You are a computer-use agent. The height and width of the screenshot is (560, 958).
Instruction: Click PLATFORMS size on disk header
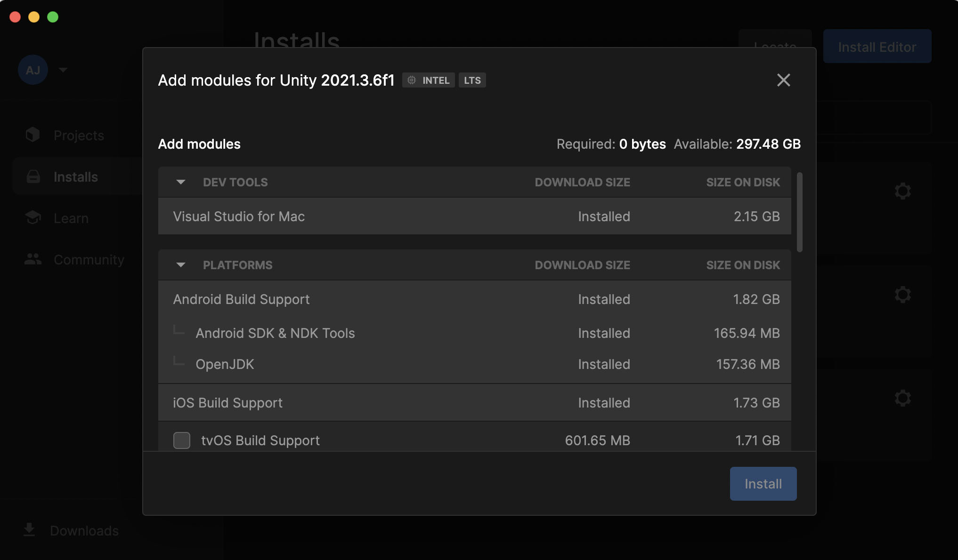[743, 265]
